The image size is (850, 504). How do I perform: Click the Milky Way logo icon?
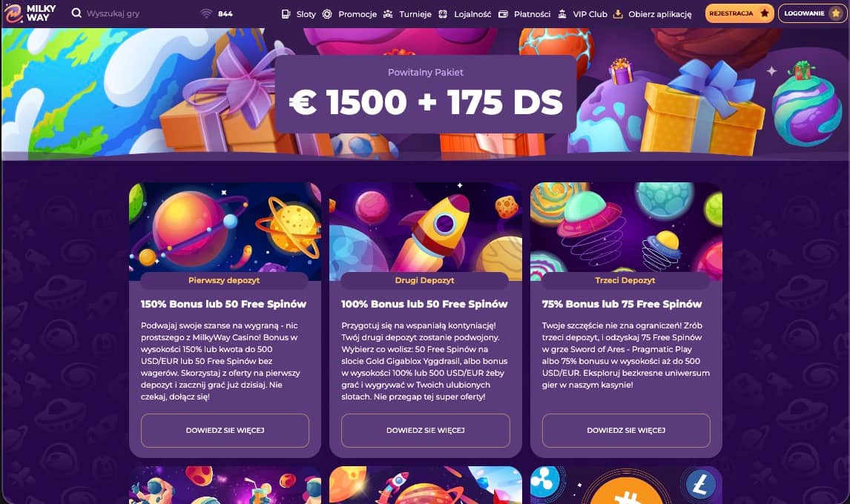13,13
